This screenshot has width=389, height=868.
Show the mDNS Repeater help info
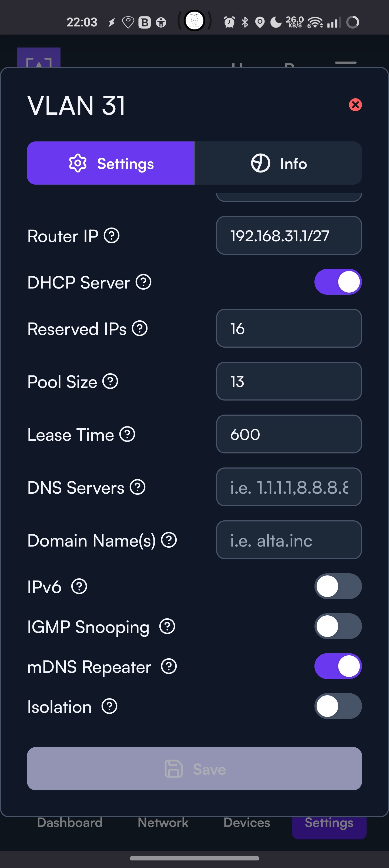[169, 666]
